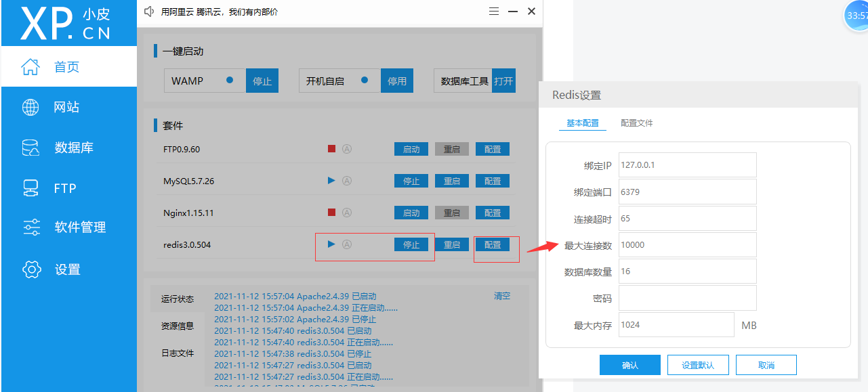
Task: Click the 数据库数量 input field
Action: point(687,271)
